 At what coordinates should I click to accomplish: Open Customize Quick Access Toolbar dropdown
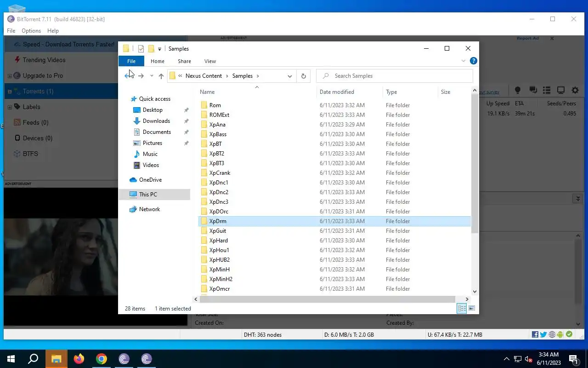coord(159,49)
